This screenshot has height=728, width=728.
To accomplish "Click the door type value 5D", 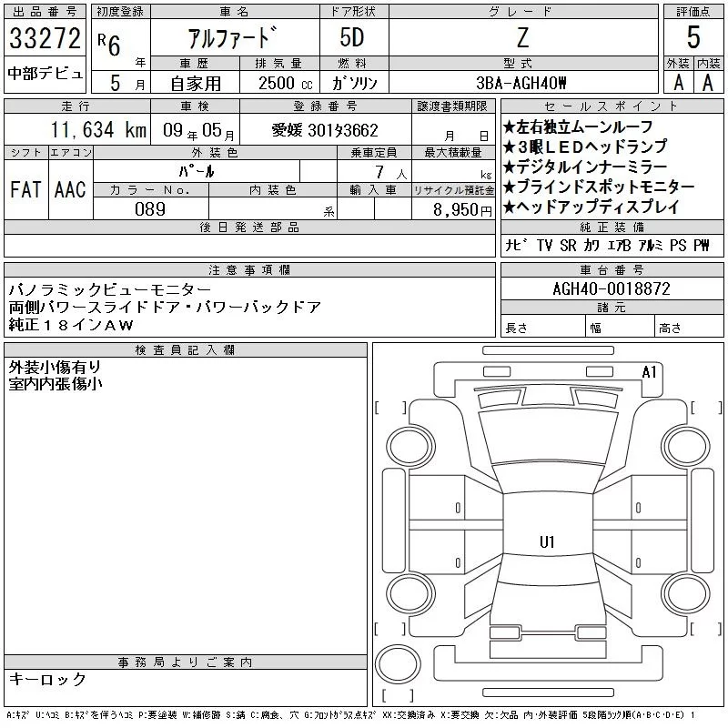I will click(352, 37).
